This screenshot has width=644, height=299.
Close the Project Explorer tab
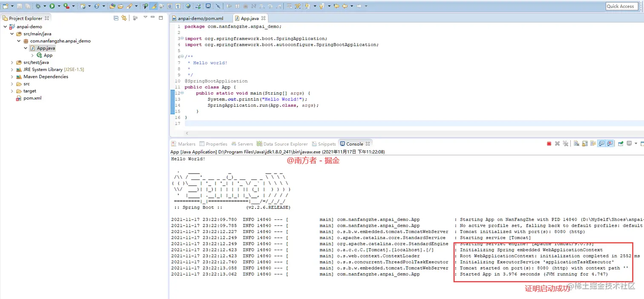click(x=47, y=18)
